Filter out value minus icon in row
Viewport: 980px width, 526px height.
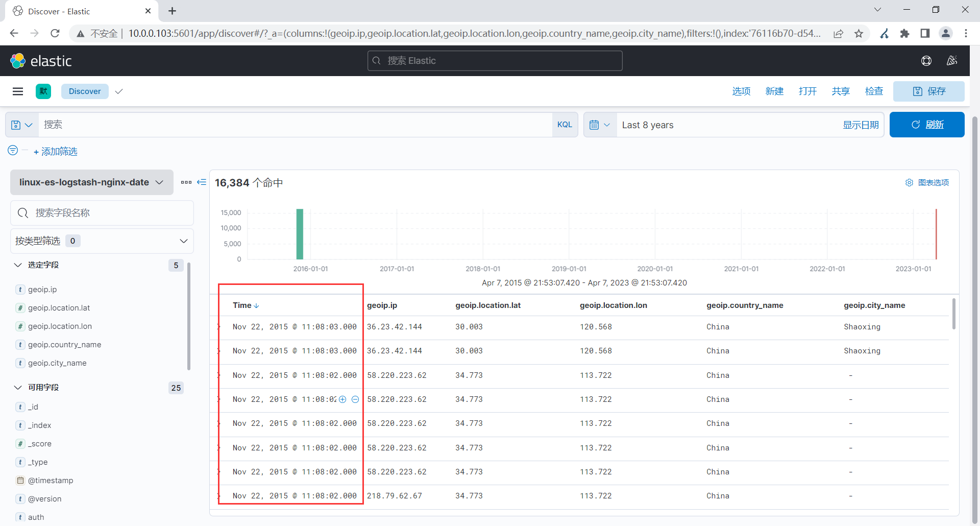(355, 399)
